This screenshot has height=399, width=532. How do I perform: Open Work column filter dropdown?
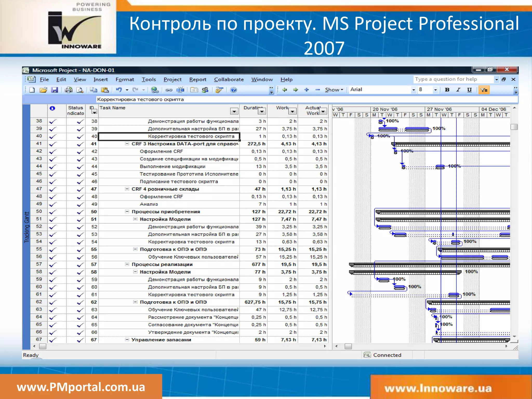click(292, 111)
